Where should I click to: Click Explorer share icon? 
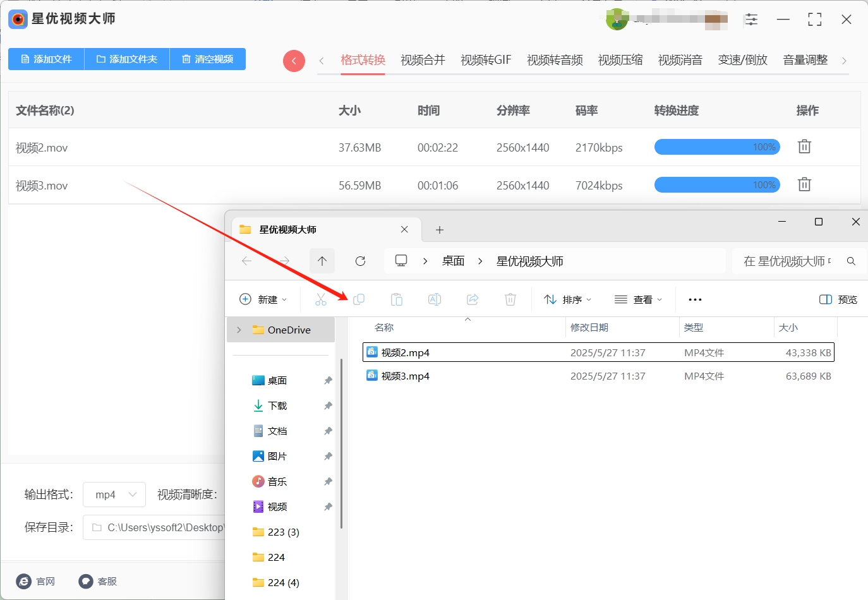tap(473, 299)
